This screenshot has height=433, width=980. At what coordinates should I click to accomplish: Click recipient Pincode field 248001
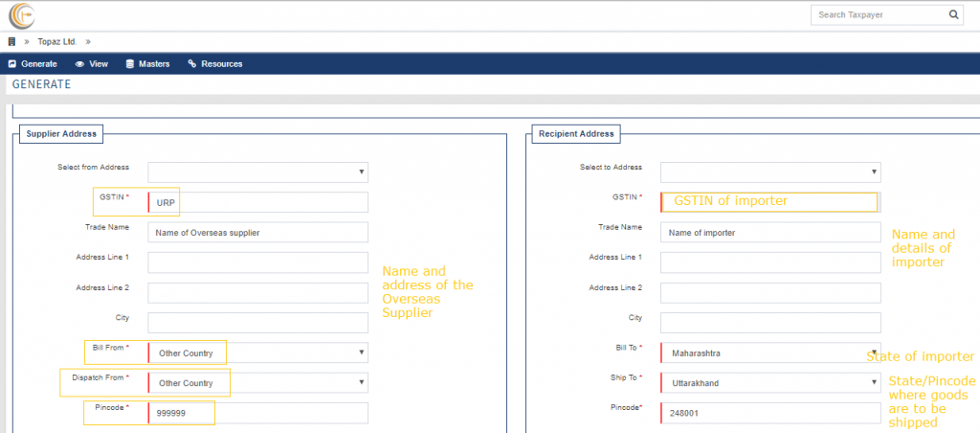pyautogui.click(x=770, y=413)
